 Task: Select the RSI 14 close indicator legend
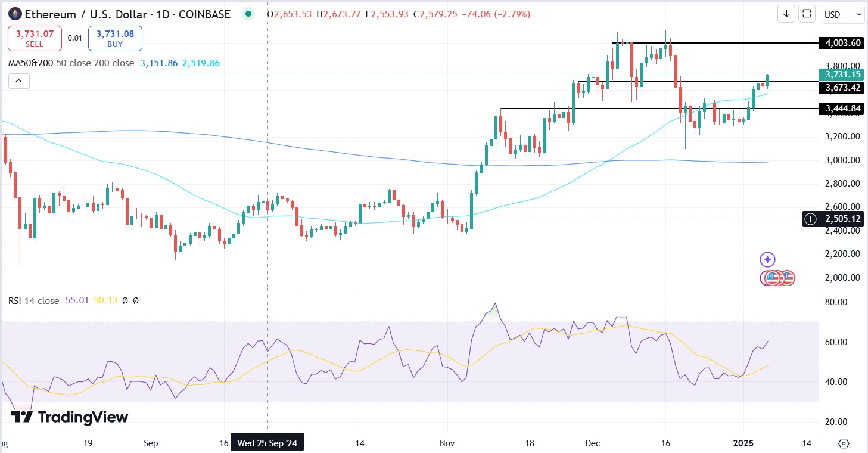[33, 301]
